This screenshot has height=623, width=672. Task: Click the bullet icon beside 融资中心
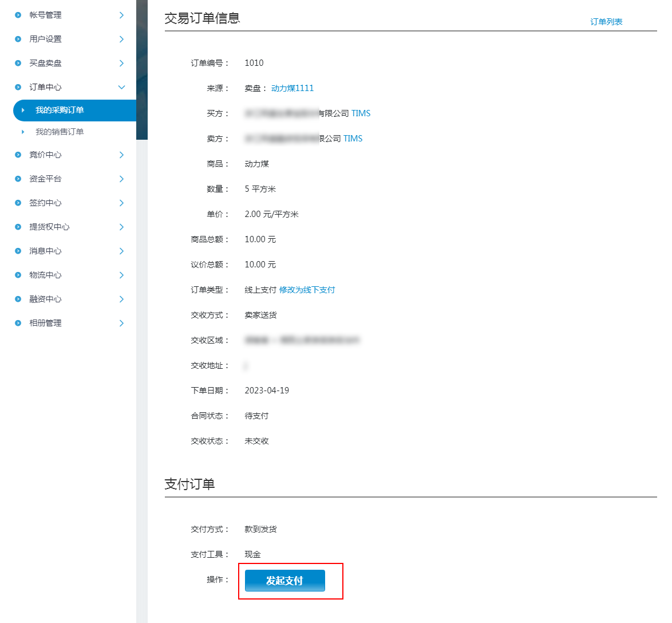pos(18,299)
